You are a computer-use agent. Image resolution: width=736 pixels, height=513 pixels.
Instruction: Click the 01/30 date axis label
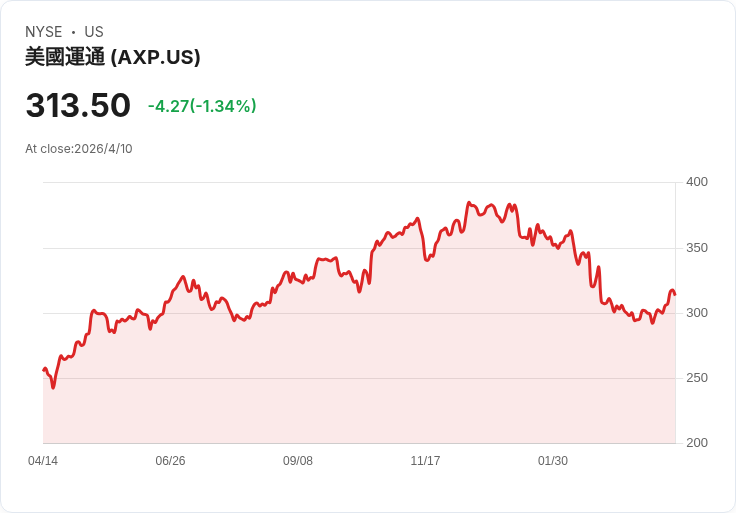[553, 461]
